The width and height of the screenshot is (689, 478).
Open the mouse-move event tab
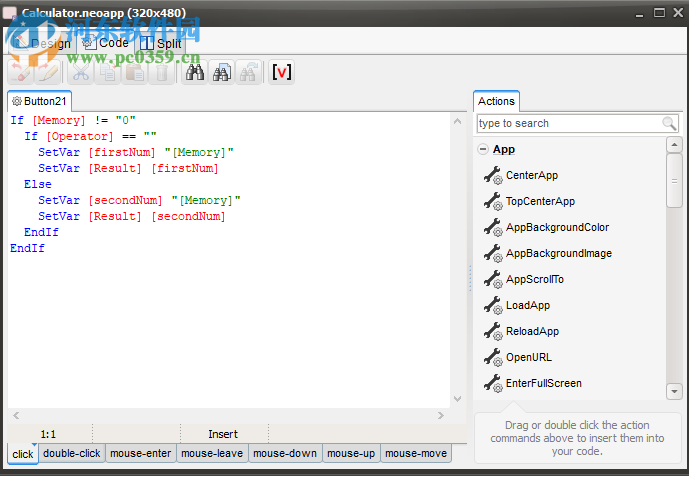coord(416,453)
